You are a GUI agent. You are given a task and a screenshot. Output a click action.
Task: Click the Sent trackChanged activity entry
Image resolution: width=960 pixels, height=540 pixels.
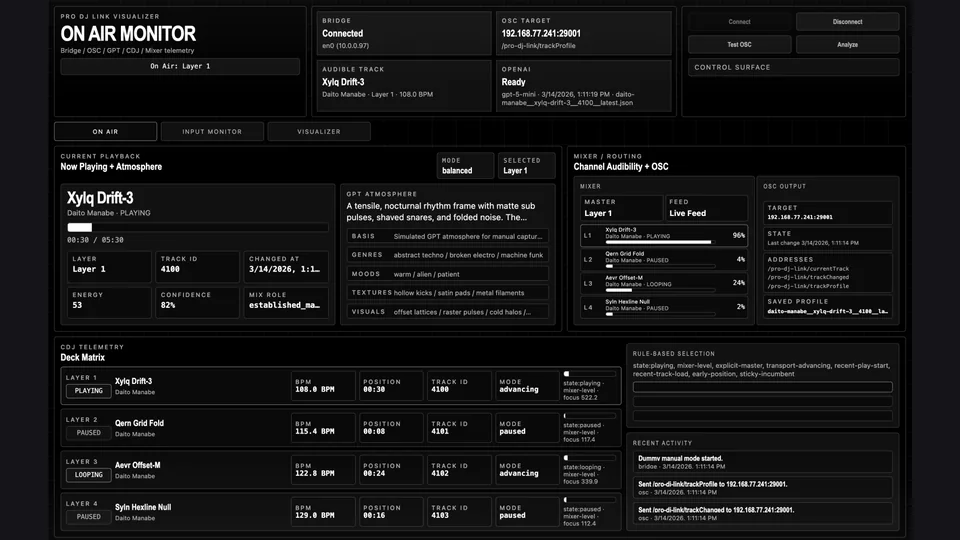tap(762, 514)
